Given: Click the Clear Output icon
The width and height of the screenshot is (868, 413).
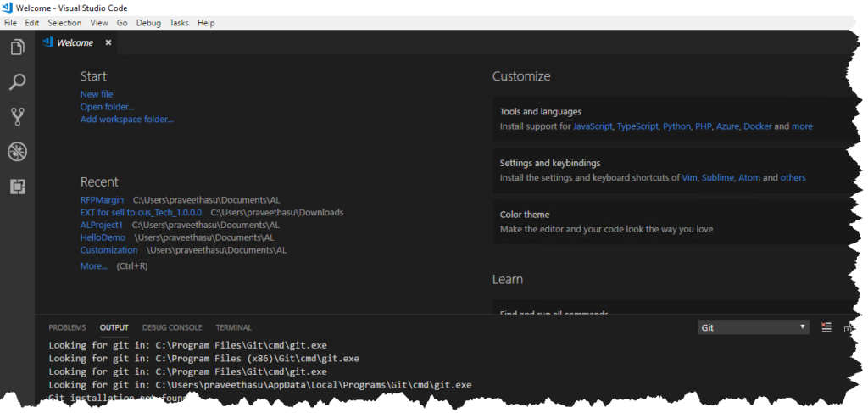Looking at the screenshot, I should [x=826, y=327].
